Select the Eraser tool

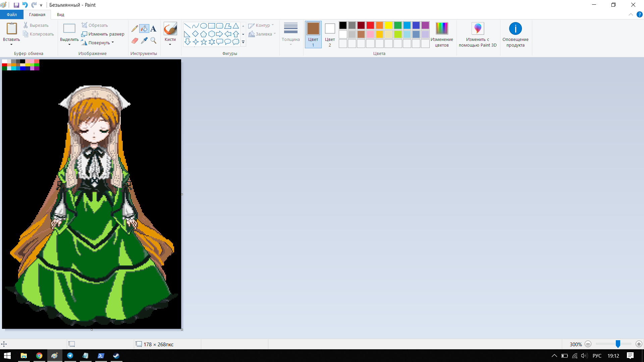coord(135,41)
